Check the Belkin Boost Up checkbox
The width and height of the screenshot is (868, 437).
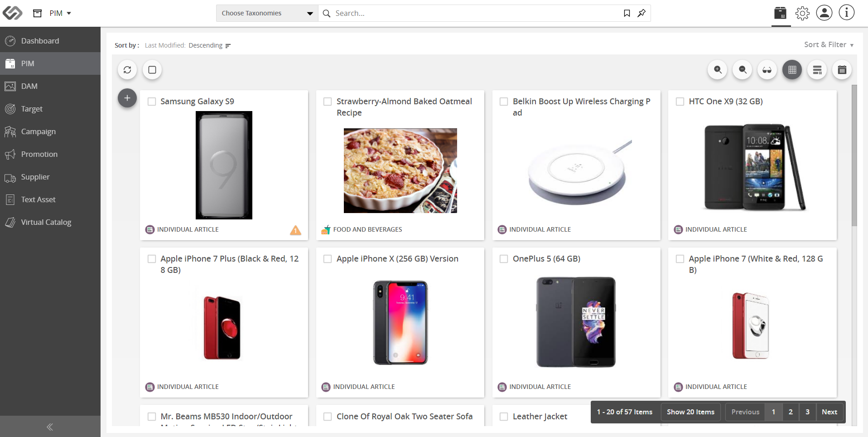(504, 102)
